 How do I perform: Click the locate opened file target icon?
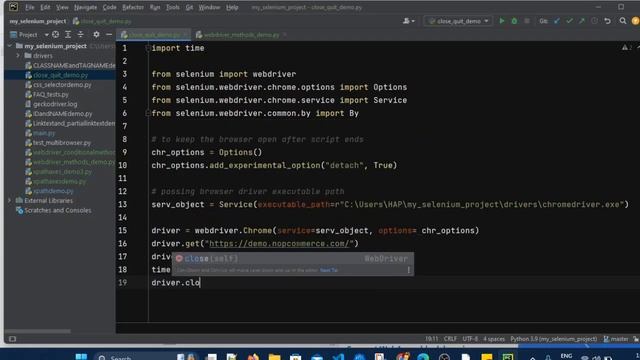[x=56, y=35]
